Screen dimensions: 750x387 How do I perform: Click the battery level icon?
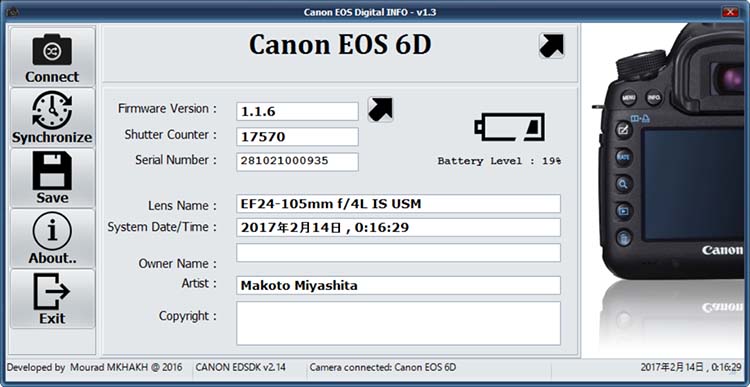(509, 127)
